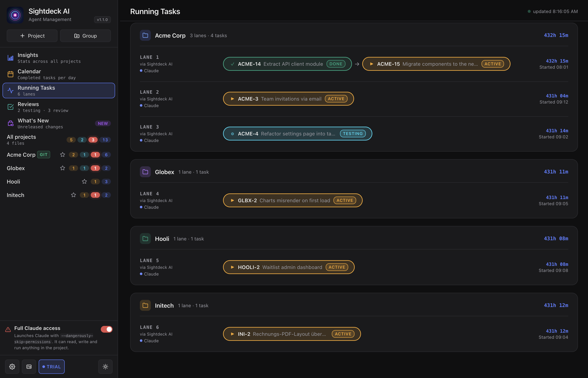Screen dimensions: 588x378
Task: Click the Hooli green folder icon
Action: click(145, 239)
